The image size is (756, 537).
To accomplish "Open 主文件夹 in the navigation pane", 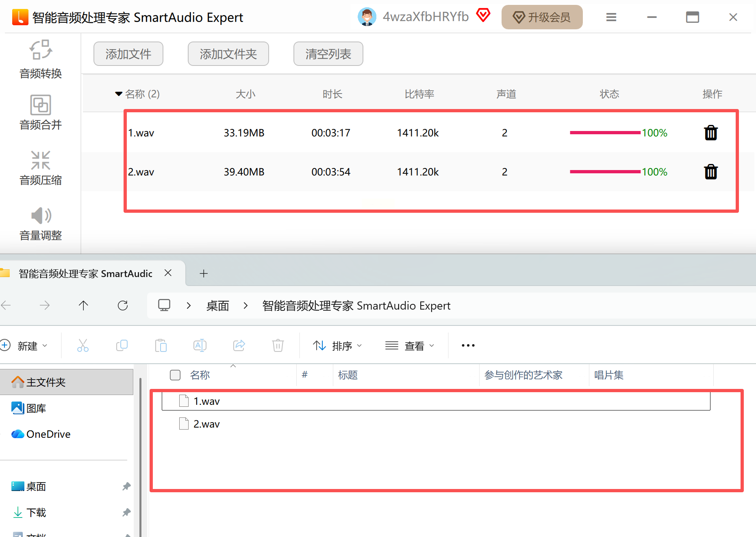I will pos(67,382).
